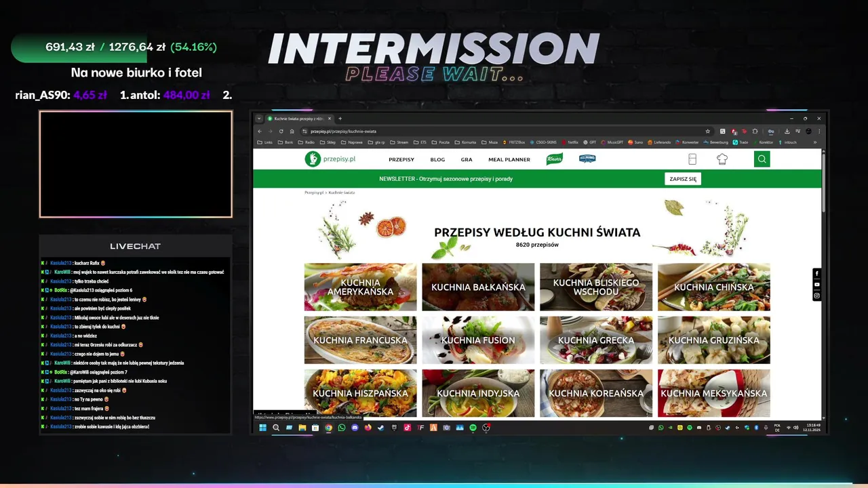Click the ZAPISZ SIĘ newsletter button
Image resolution: width=868 pixels, height=488 pixels.
pyautogui.click(x=683, y=179)
